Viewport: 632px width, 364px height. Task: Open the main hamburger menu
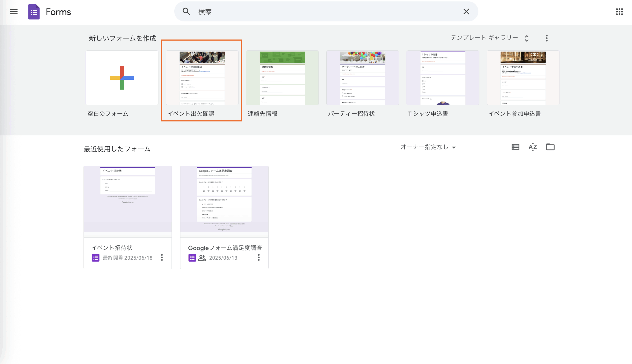coord(14,12)
